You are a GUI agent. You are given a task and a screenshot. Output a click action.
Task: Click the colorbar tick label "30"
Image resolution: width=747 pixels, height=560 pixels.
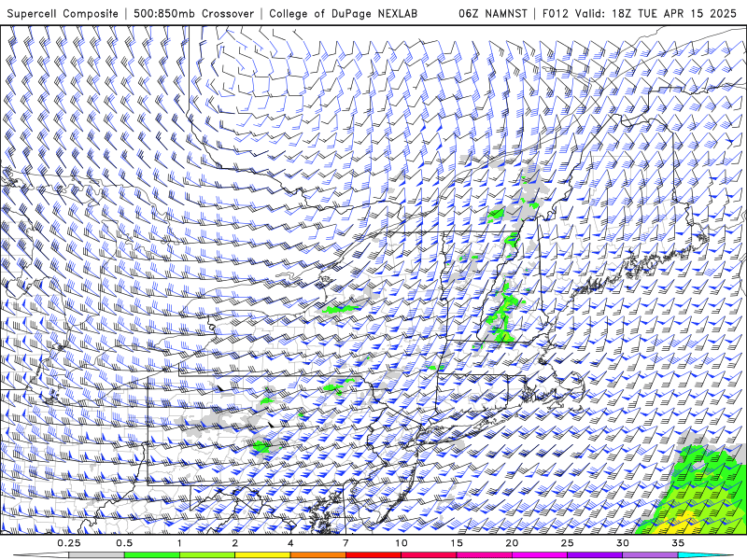coord(623,543)
